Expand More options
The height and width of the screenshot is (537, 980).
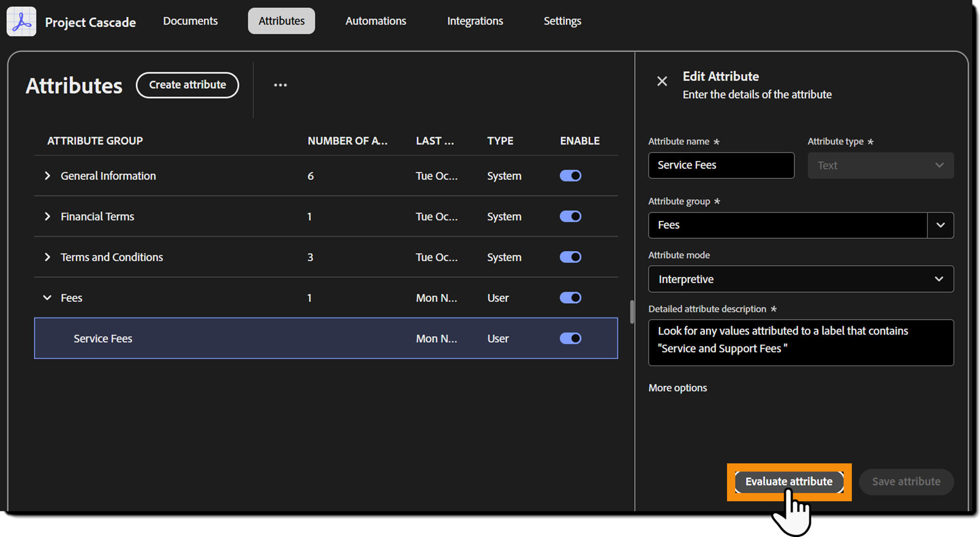point(677,388)
